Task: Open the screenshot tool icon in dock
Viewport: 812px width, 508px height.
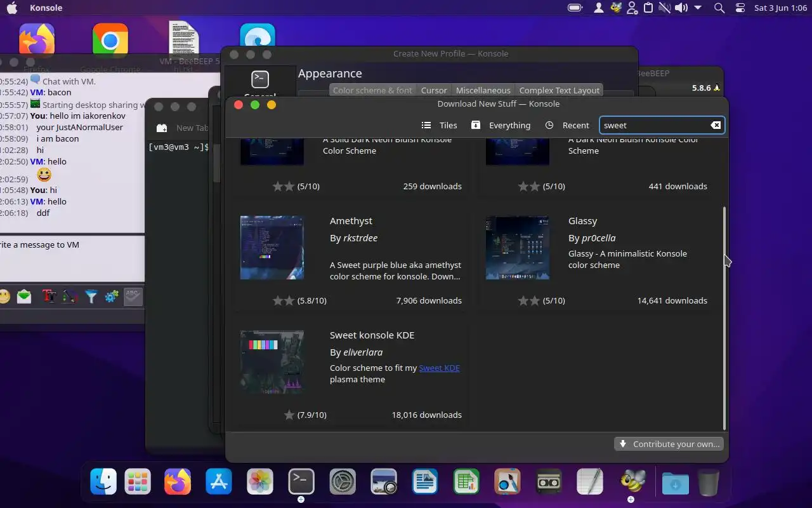Action: pyautogui.click(x=384, y=482)
